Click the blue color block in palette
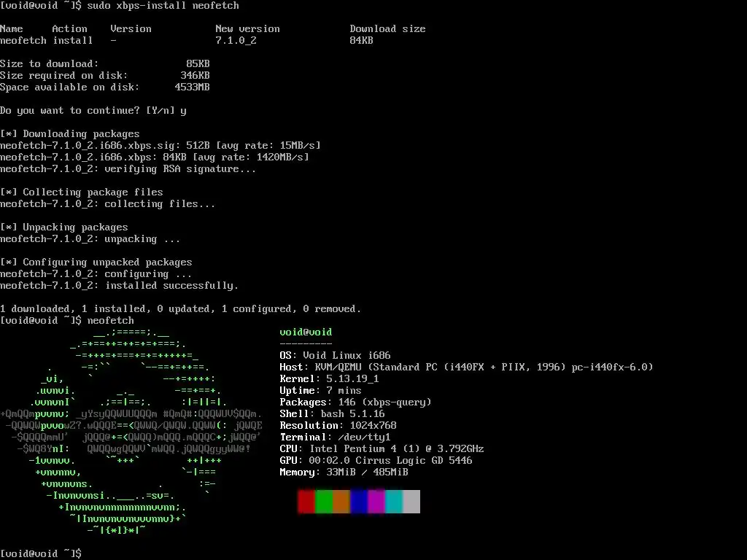747x560 pixels. click(359, 502)
